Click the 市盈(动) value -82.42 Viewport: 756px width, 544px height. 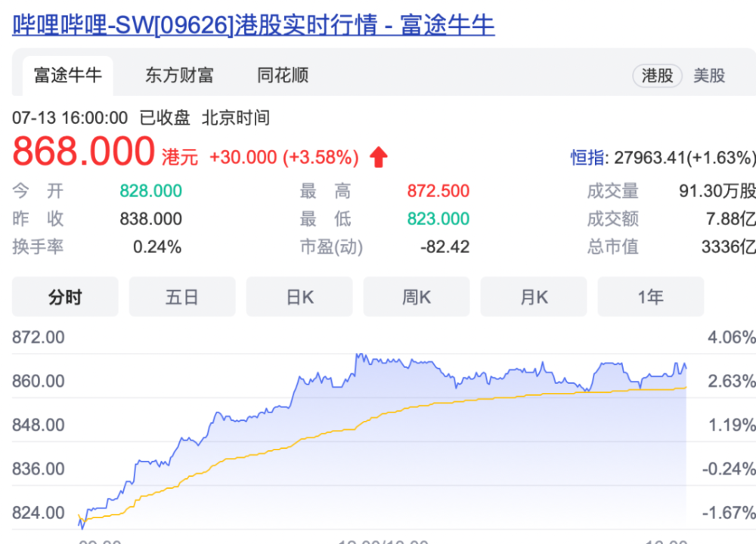(445, 247)
